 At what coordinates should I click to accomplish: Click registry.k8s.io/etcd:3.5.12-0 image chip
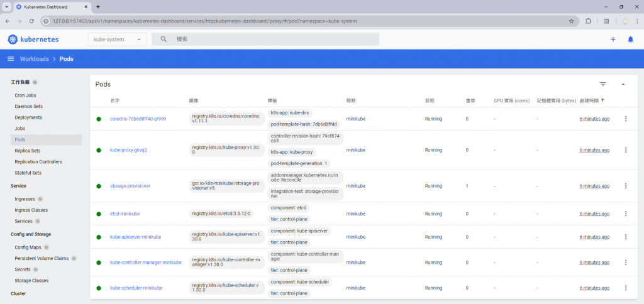pyautogui.click(x=222, y=214)
